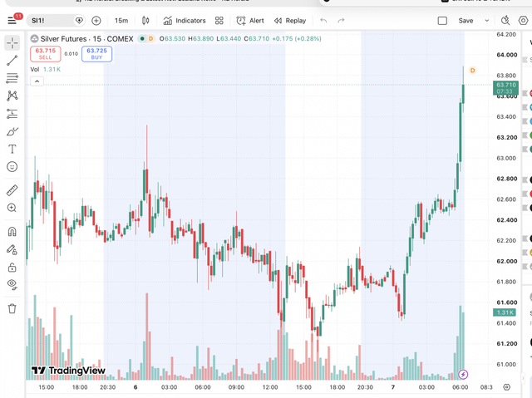This screenshot has width=532, height=398.
Task: Select the trend line drawing tool
Action: pos(12,61)
